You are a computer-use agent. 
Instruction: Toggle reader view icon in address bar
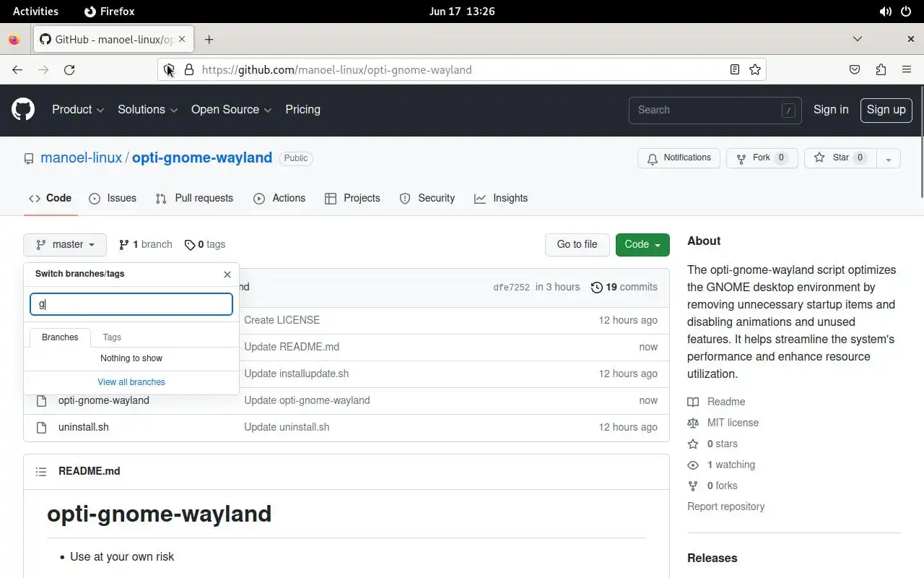click(734, 69)
